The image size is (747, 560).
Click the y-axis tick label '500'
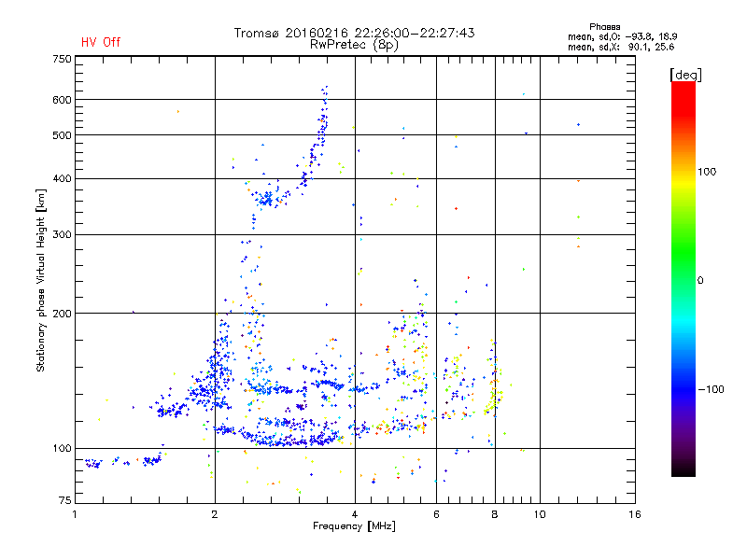62,135
